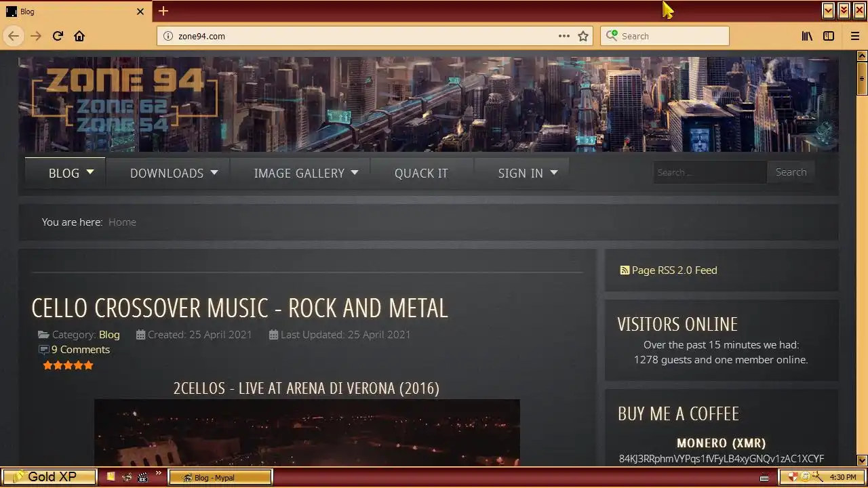
Task: Bookmark this page with the star icon
Action: coord(583,36)
